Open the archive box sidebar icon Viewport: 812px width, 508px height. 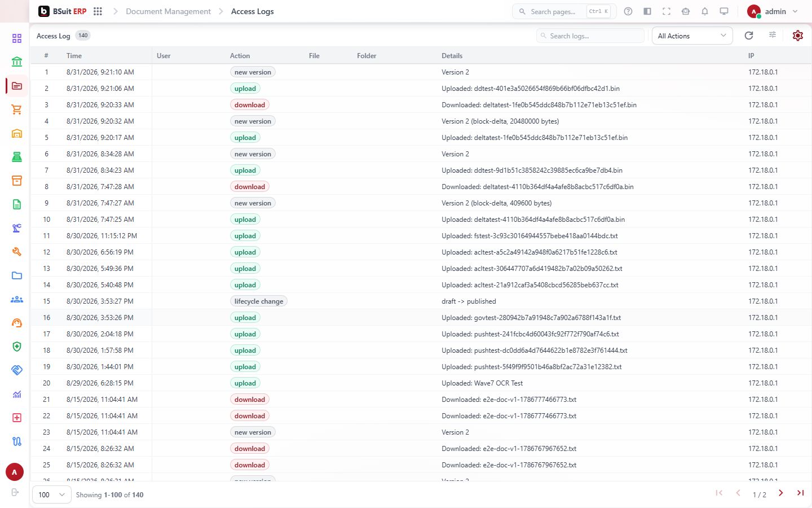coord(17,181)
